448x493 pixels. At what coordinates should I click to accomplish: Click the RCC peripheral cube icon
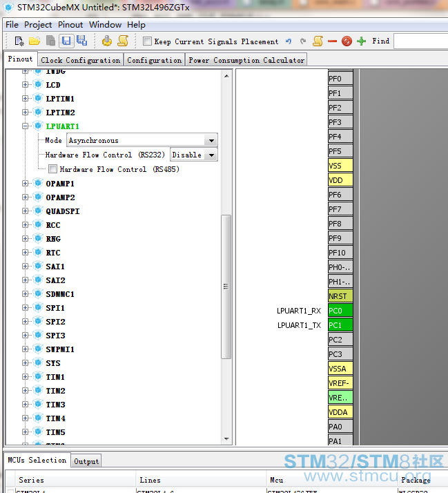(x=38, y=225)
